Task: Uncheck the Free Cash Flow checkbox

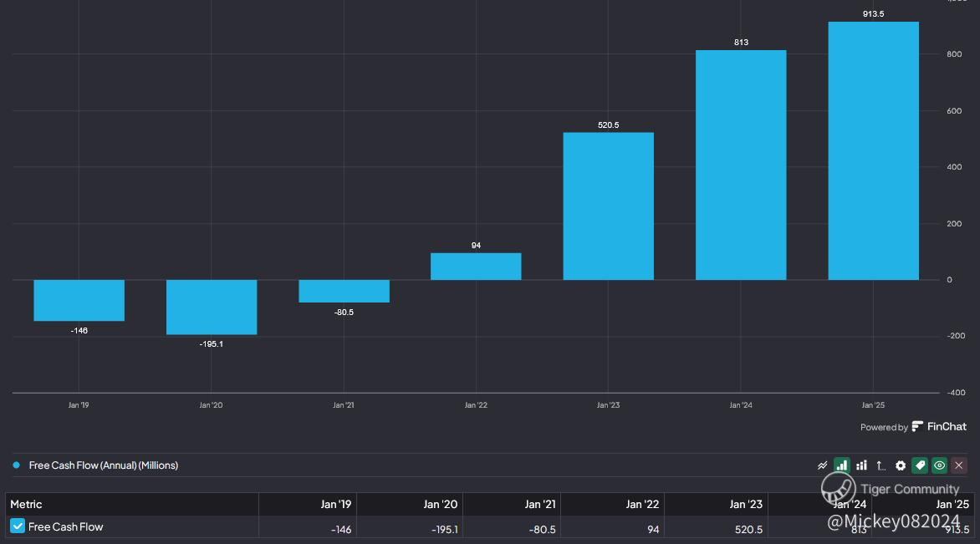Action: [x=18, y=526]
